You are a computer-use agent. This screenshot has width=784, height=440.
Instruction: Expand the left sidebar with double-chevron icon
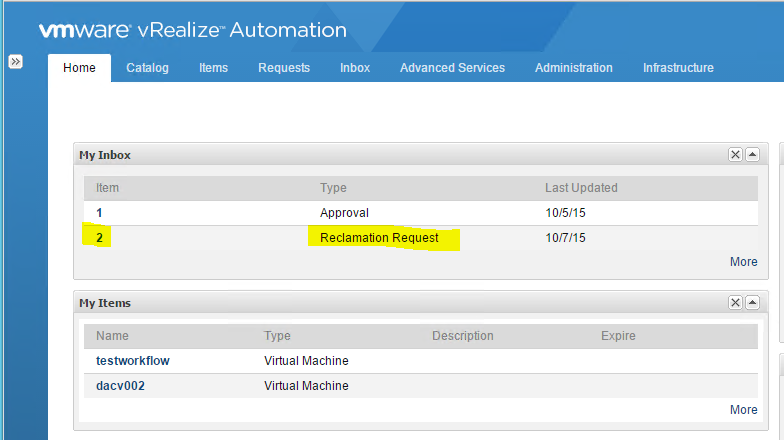16,62
